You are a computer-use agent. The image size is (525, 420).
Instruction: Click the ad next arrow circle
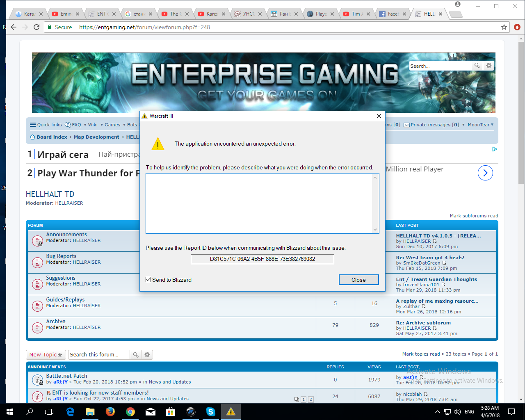point(485,173)
